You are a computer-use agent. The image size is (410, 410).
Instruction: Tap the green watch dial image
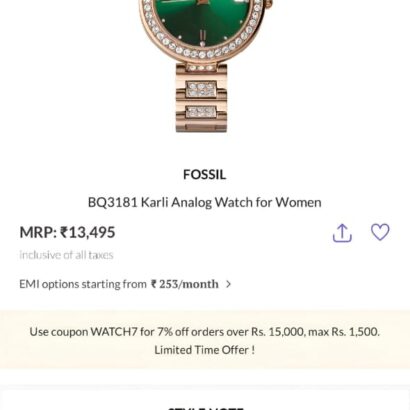203,22
